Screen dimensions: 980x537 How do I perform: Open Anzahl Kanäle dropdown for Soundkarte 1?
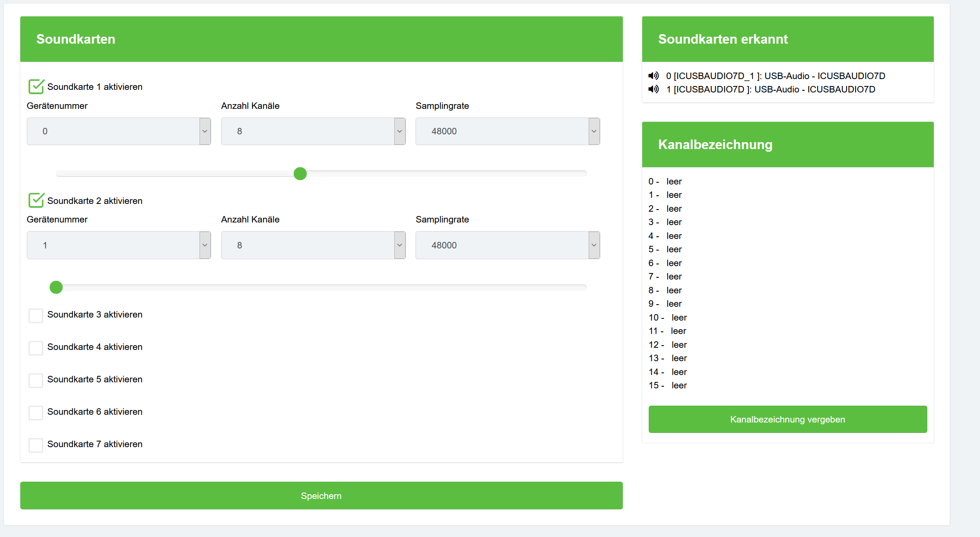313,131
